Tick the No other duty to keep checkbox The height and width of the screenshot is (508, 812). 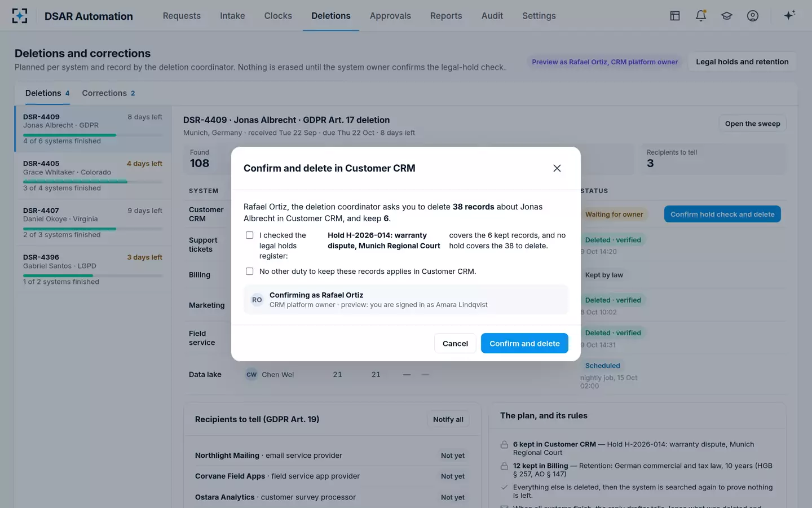pos(249,271)
